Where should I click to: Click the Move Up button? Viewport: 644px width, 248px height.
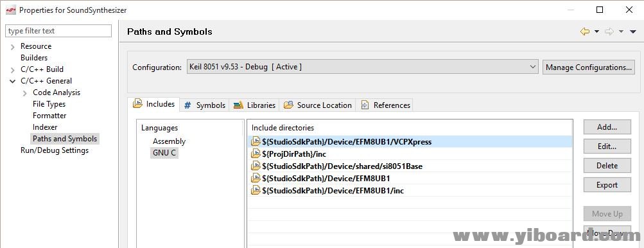click(x=607, y=213)
